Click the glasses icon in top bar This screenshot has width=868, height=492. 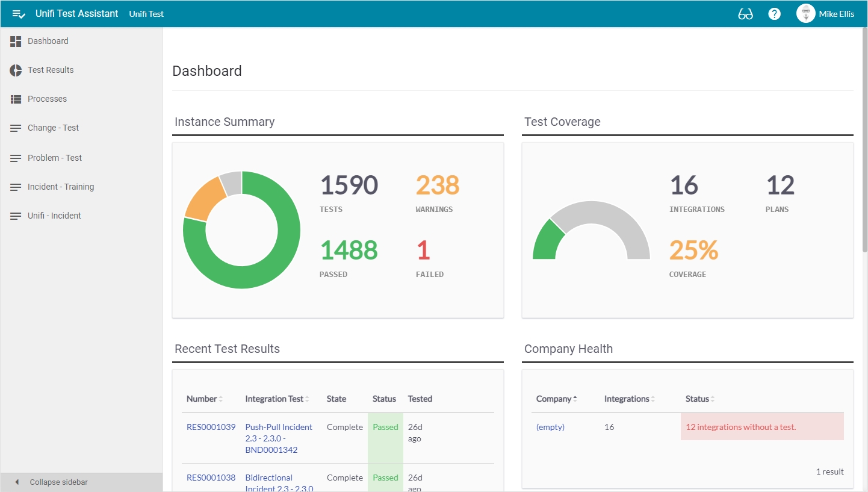[745, 14]
